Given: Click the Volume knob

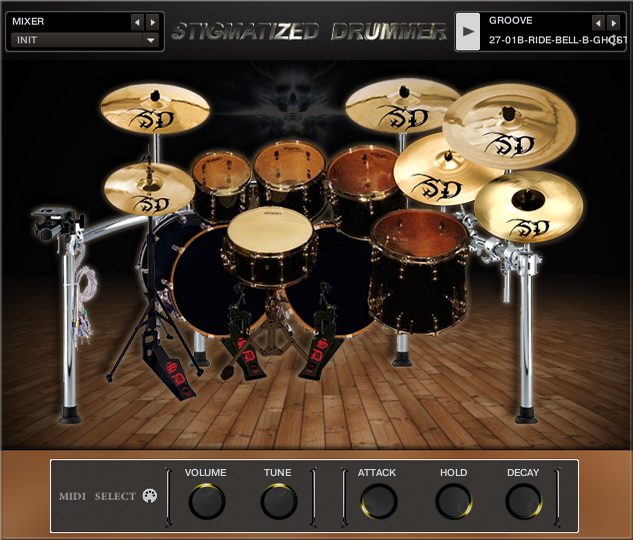Looking at the screenshot, I should click(x=207, y=501).
